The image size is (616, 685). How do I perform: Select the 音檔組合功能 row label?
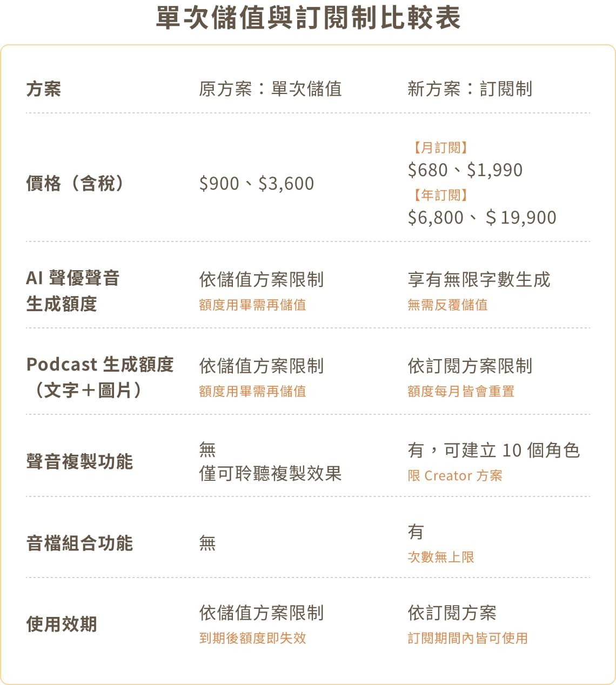(x=79, y=543)
